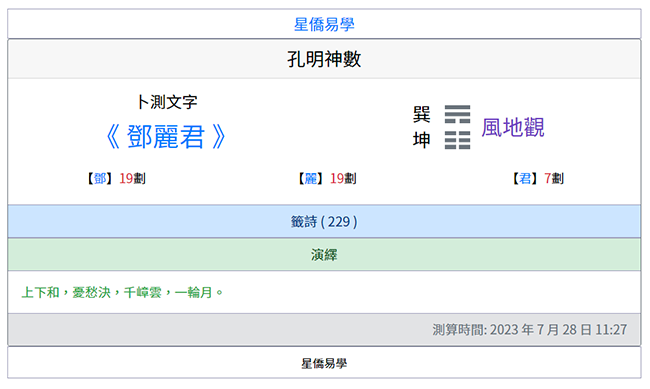This screenshot has width=650, height=389.
Task: Click the 19劃 count next to 麗
Action: (343, 179)
